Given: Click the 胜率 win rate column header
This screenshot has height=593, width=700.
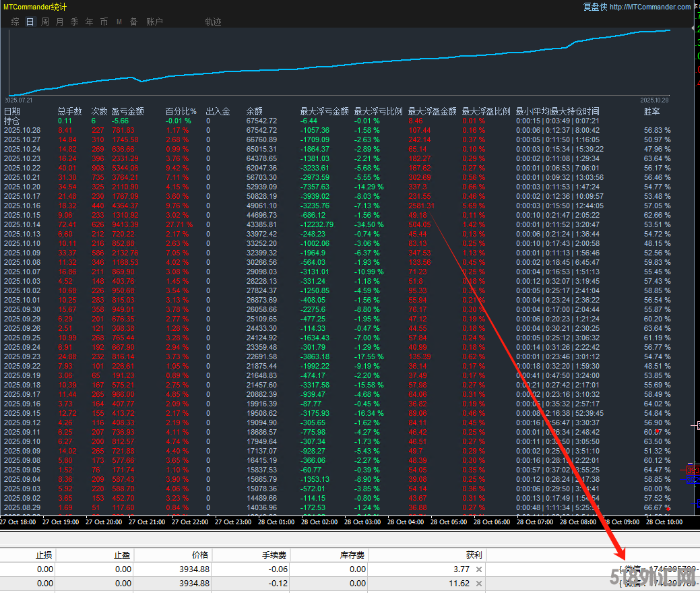Looking at the screenshot, I should (651, 111).
